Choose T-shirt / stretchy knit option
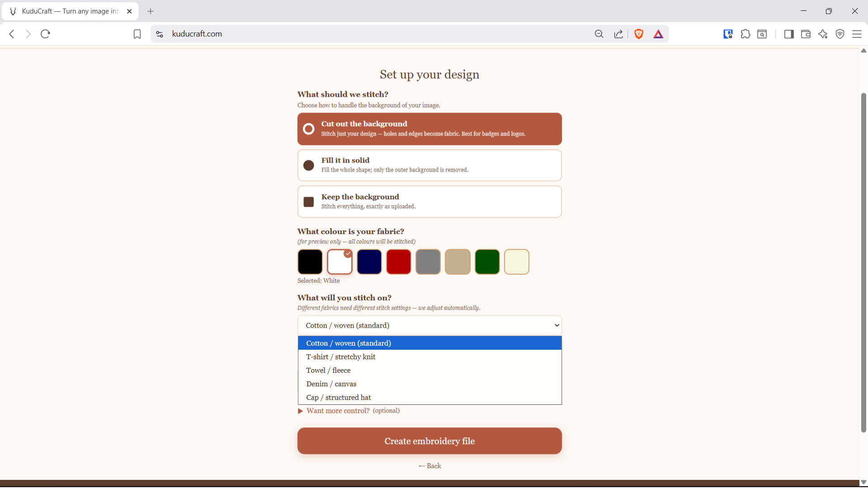 [x=429, y=357]
